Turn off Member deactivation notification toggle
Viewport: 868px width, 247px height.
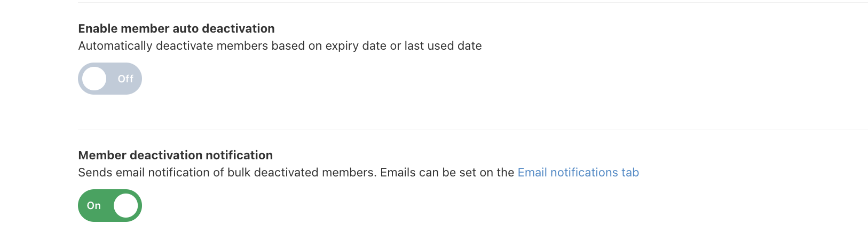click(109, 205)
